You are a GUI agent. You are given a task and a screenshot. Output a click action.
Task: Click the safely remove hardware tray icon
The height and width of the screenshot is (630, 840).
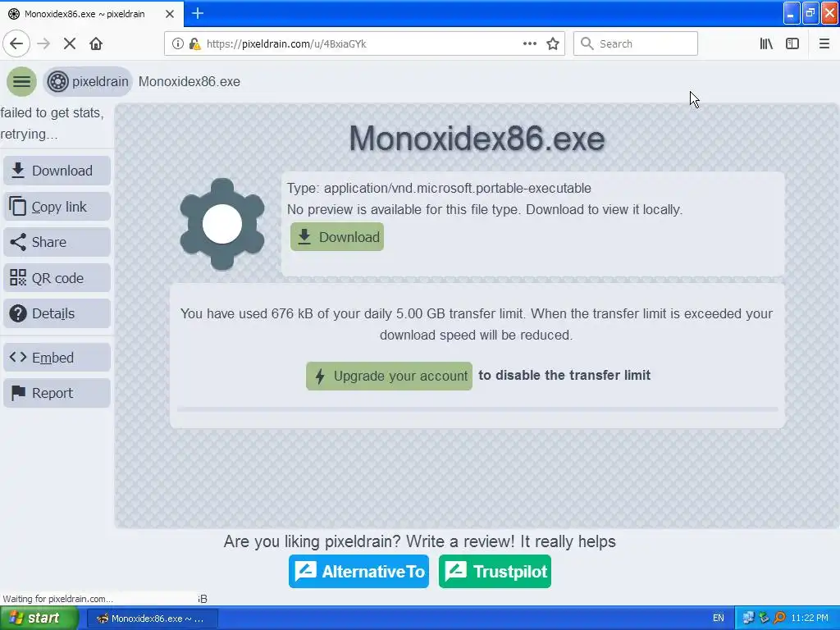pos(764,619)
